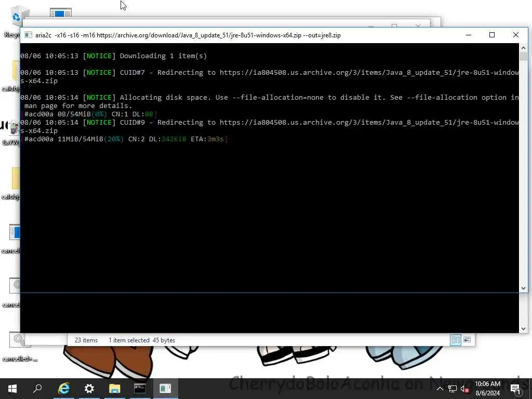This screenshot has height=399, width=532.
Task: Click the 0B/54MiB progress line
Action: click(89, 114)
